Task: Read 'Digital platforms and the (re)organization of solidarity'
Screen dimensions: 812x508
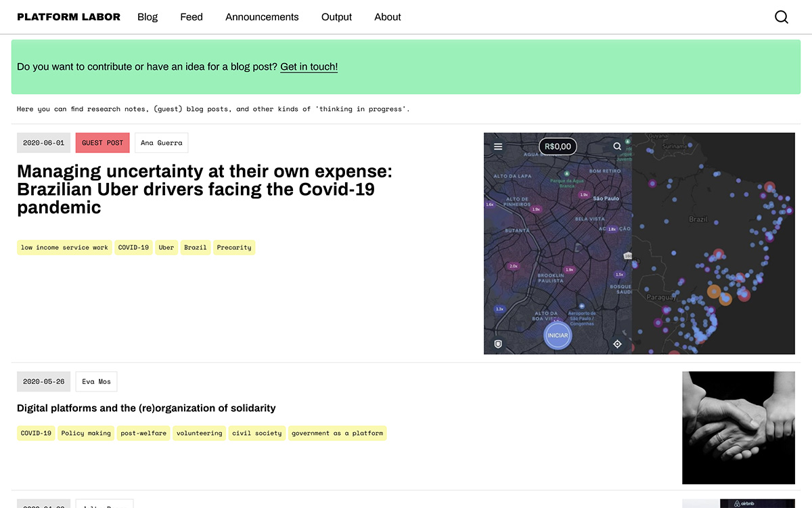Action: pyautogui.click(x=146, y=408)
